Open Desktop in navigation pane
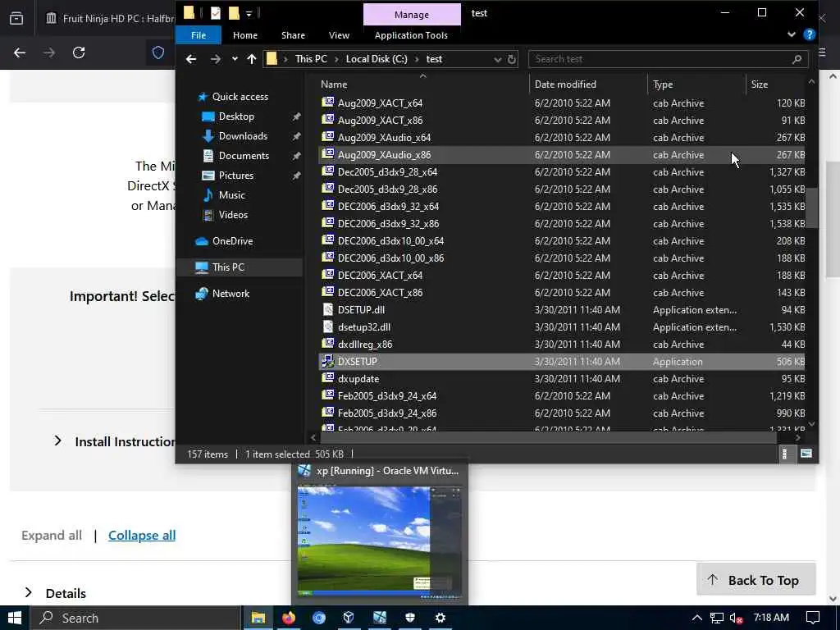 [x=235, y=116]
